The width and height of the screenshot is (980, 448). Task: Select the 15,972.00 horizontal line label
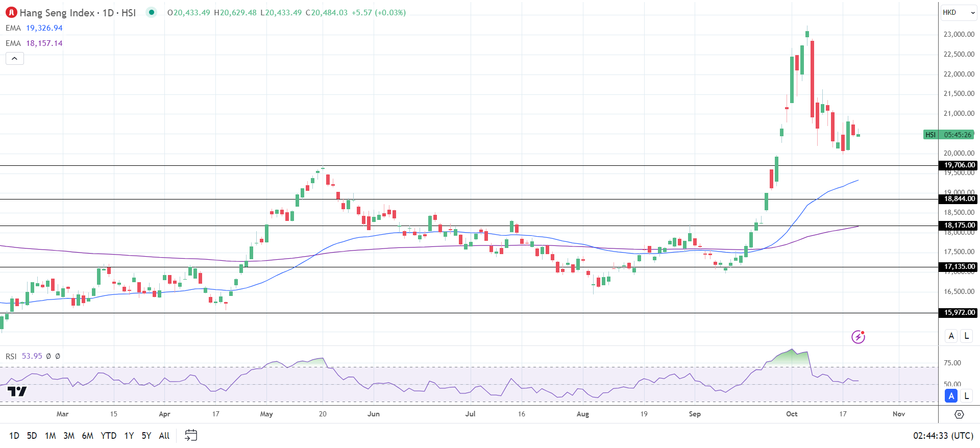pyautogui.click(x=959, y=313)
